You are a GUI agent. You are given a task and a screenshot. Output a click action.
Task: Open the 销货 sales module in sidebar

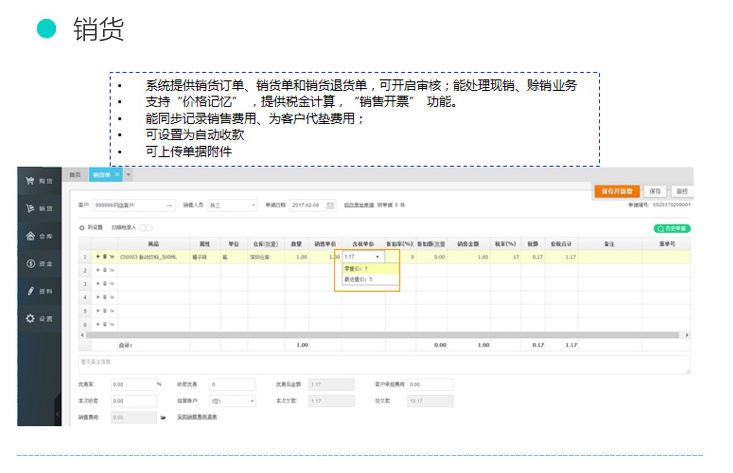click(x=40, y=208)
